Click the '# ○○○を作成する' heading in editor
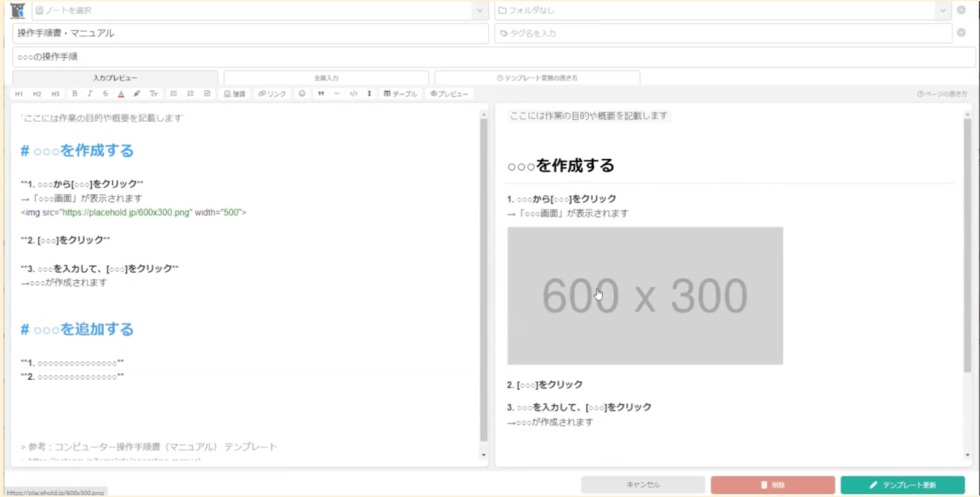Image resolution: width=980 pixels, height=497 pixels. coord(77,151)
